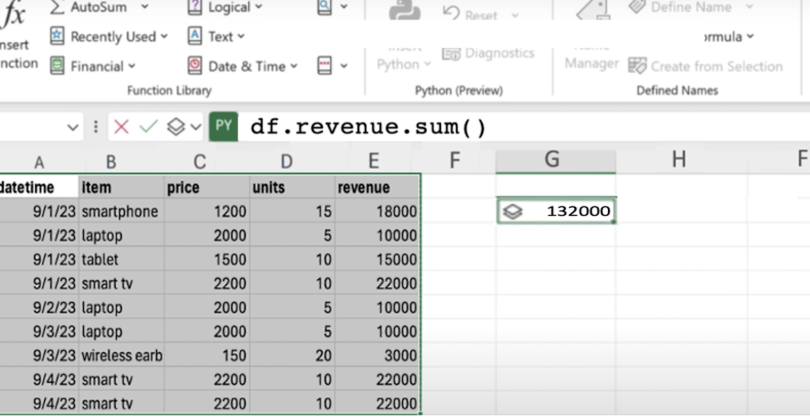The height and width of the screenshot is (420, 810).
Task: Select price value 1500
Action: pos(207,259)
